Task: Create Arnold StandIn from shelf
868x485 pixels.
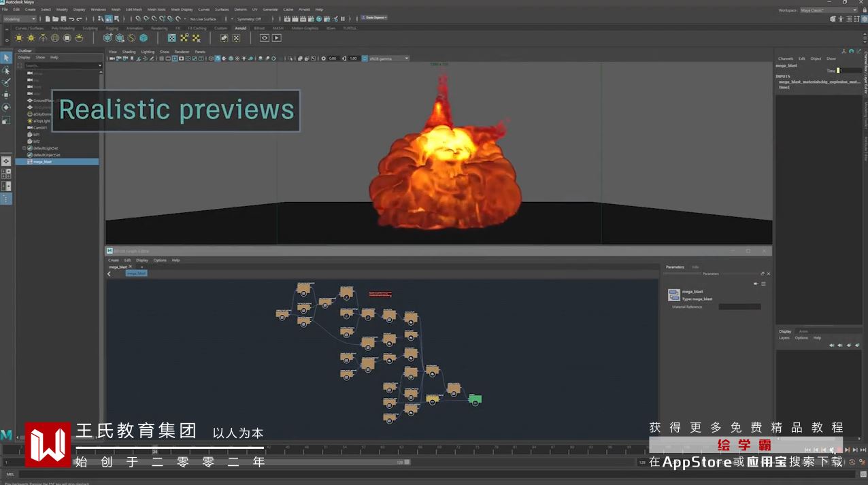Action: 107,38
